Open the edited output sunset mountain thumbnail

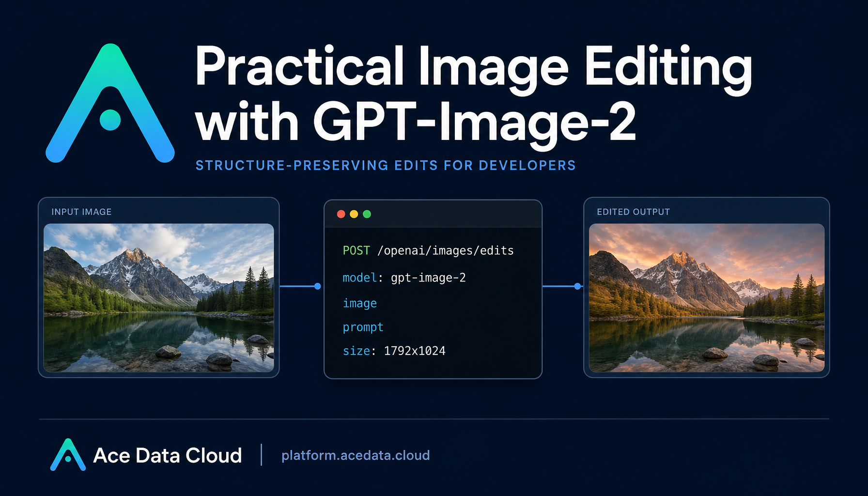point(707,297)
